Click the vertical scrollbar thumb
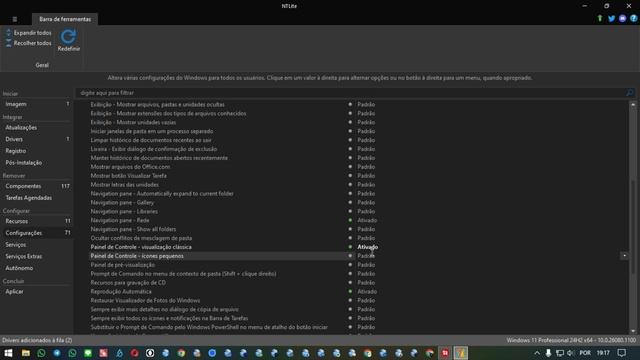640x360 pixels. 633,227
